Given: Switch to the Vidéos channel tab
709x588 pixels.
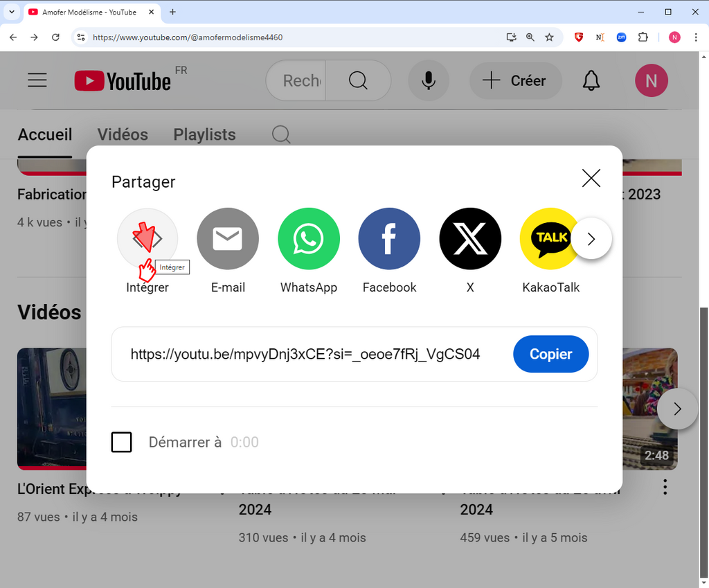Looking at the screenshot, I should (x=123, y=135).
